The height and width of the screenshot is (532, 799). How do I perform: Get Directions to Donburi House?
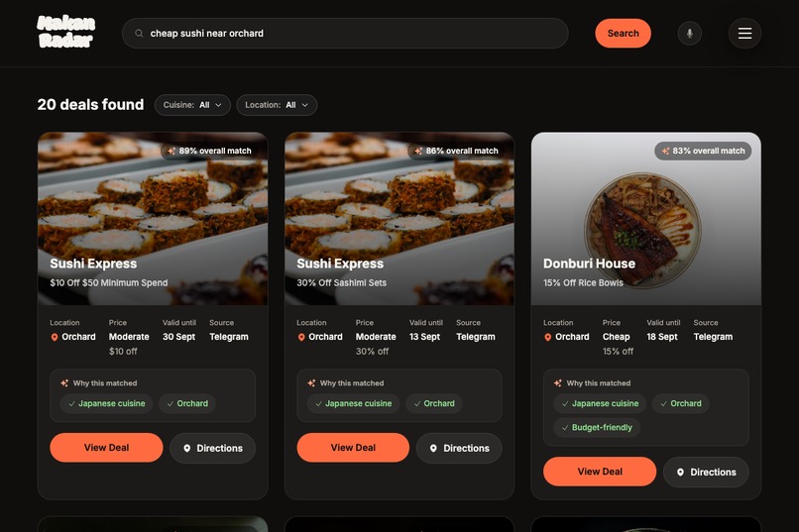click(706, 472)
